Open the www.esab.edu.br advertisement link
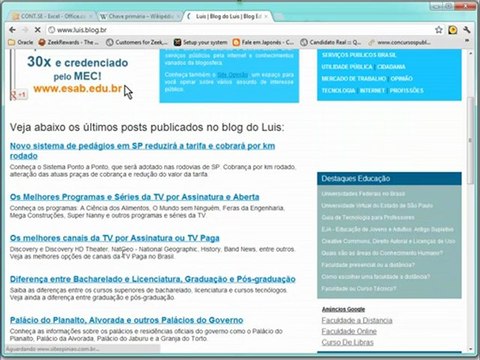 (x=77, y=88)
